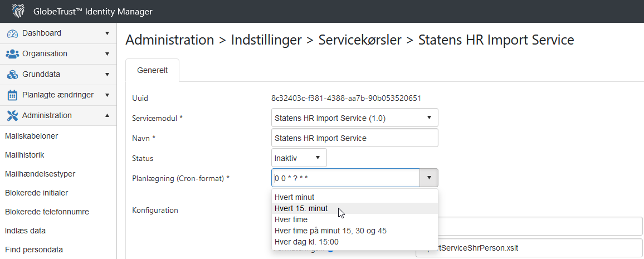Click the Organisation people icon
This screenshot has height=259, width=644.
(x=12, y=54)
